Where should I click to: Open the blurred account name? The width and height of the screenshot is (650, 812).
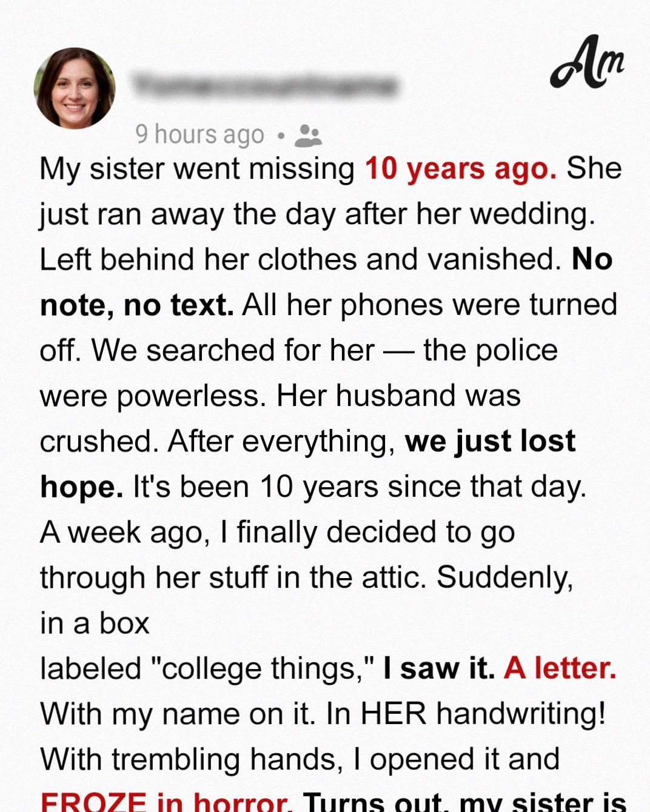[x=264, y=85]
